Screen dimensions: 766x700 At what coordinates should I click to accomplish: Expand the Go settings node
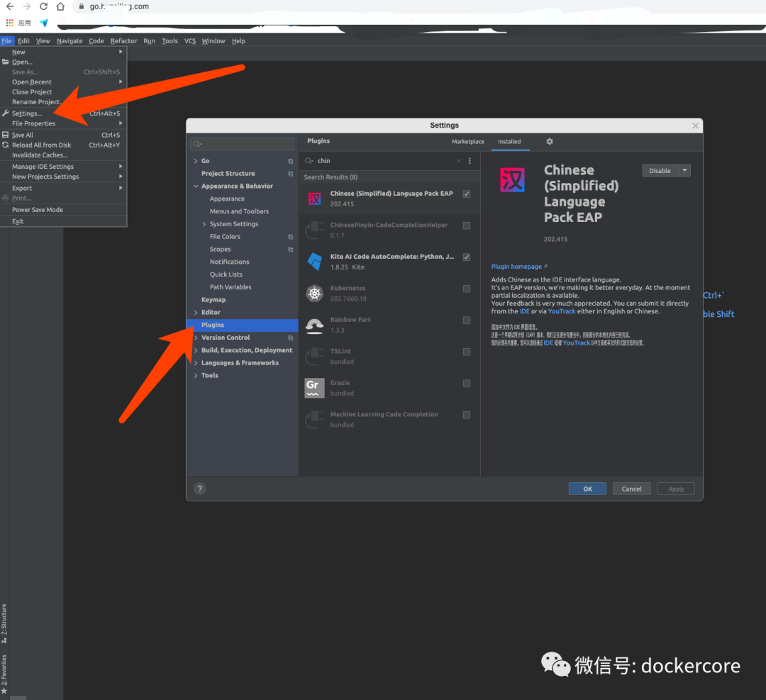[x=196, y=161]
